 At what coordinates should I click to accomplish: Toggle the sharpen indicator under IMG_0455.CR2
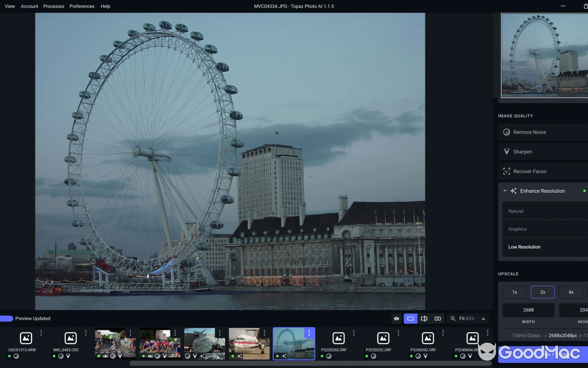68,356
